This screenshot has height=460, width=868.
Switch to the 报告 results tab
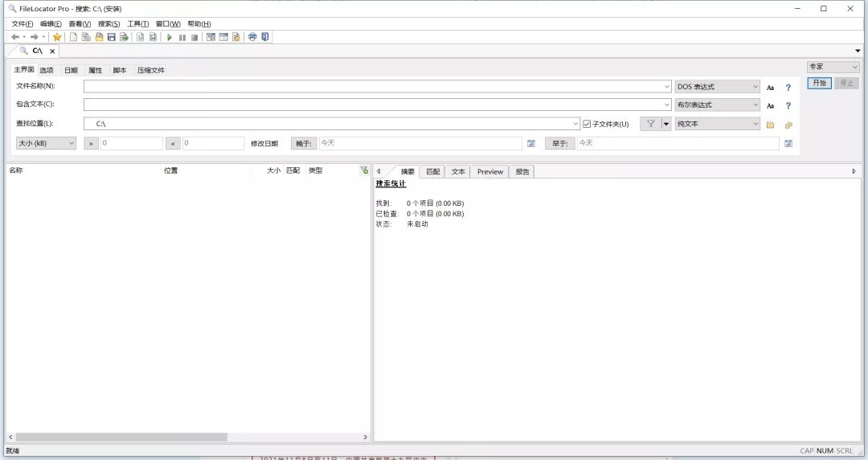(522, 171)
